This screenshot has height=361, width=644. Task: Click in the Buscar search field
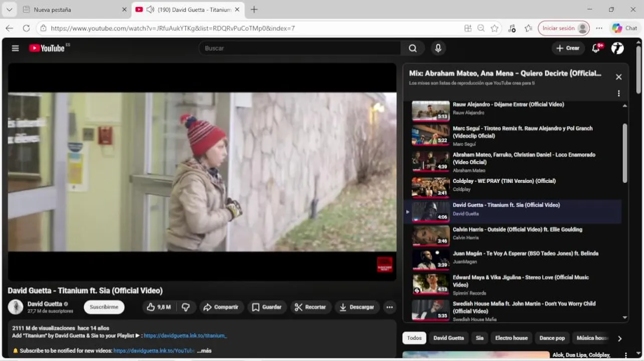pyautogui.click(x=299, y=48)
